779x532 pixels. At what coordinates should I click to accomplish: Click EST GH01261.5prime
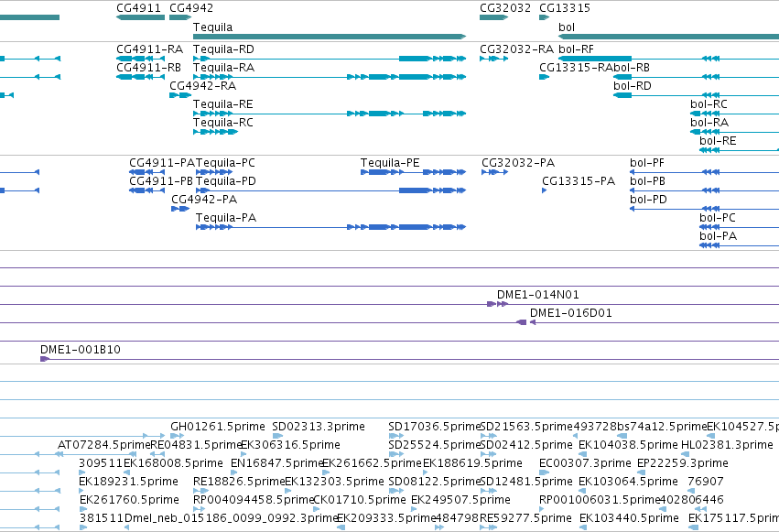[218, 427]
